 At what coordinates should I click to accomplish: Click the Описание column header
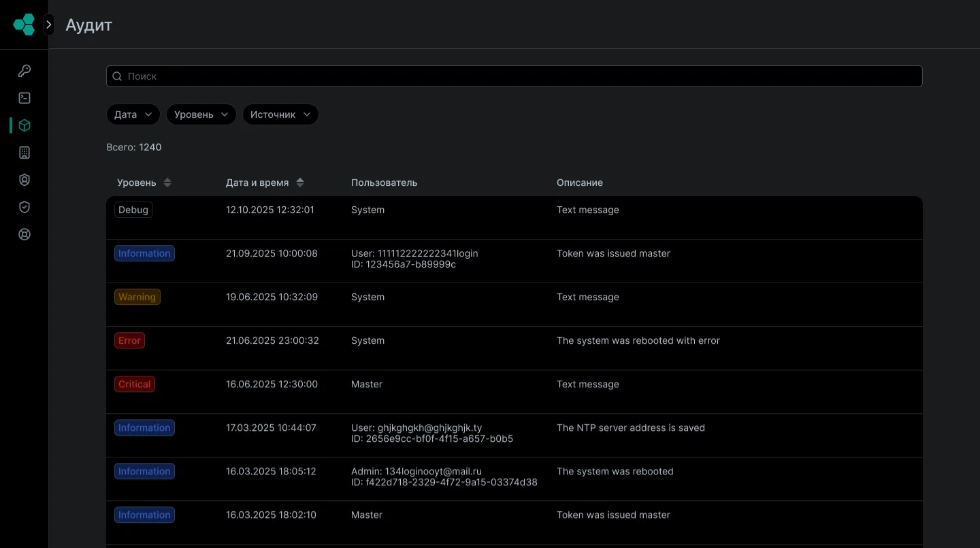(580, 182)
